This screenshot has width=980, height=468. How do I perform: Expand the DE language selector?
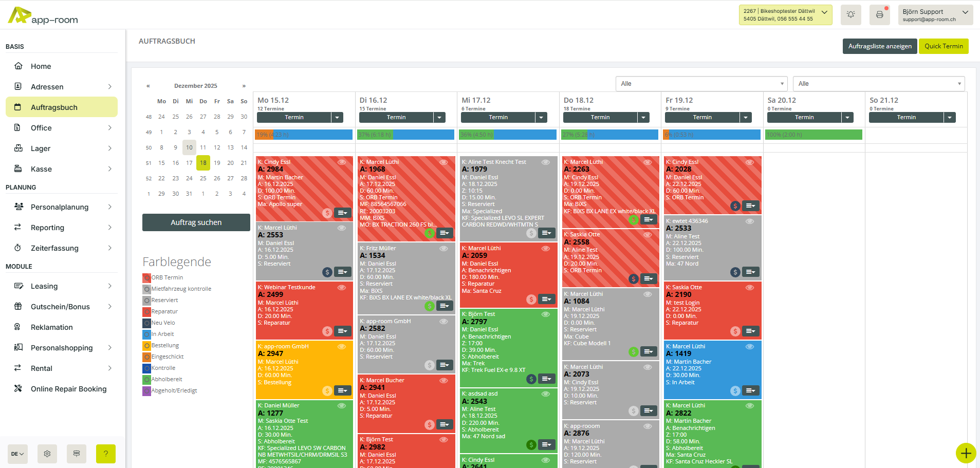pyautogui.click(x=17, y=454)
